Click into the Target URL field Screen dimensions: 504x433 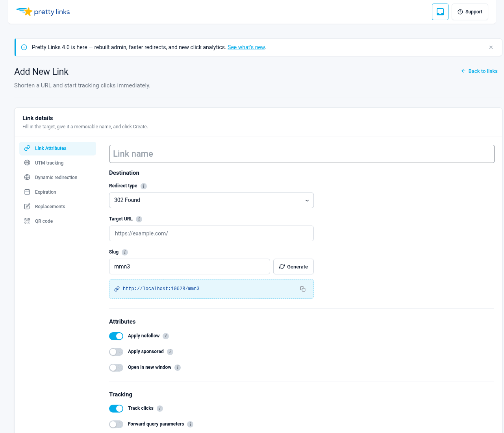pos(211,233)
